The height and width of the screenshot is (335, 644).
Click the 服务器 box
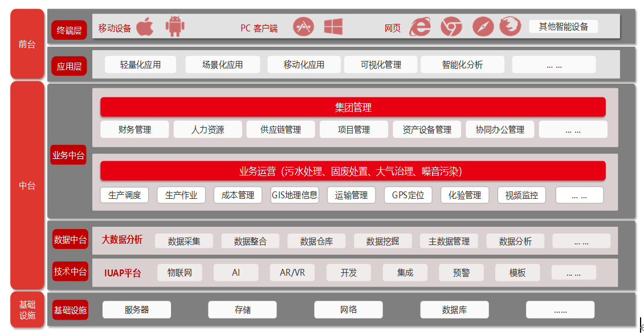click(137, 310)
